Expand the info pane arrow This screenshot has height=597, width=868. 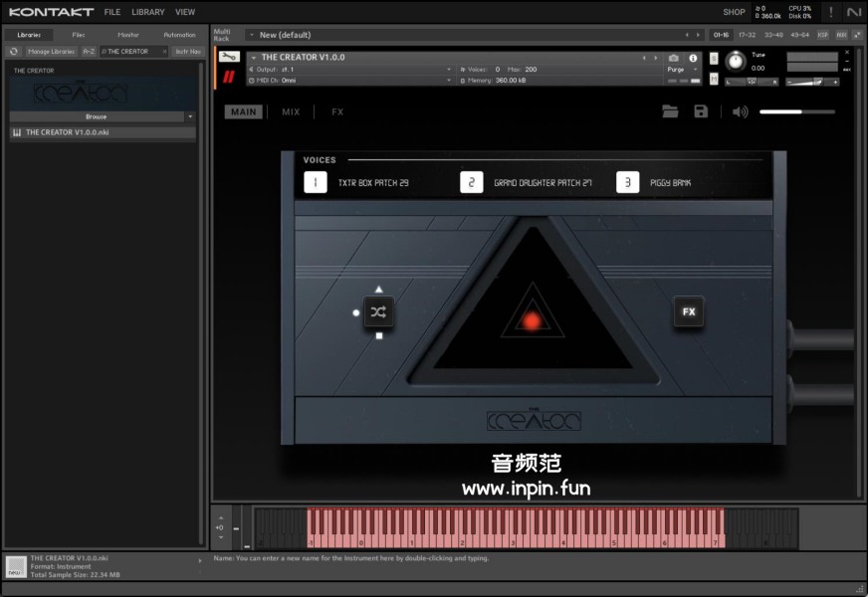click(x=200, y=560)
